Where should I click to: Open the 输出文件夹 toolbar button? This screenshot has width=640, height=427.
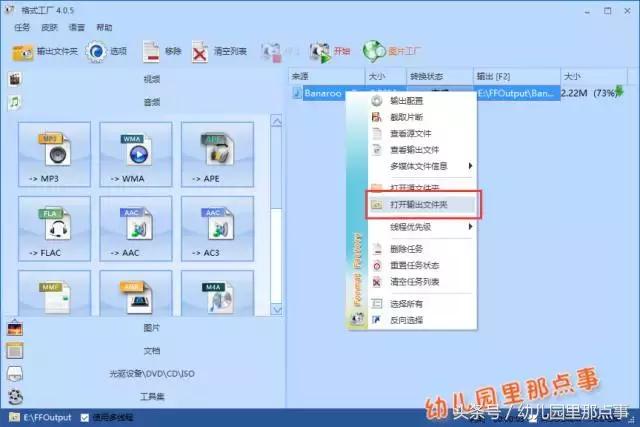[x=44, y=52]
